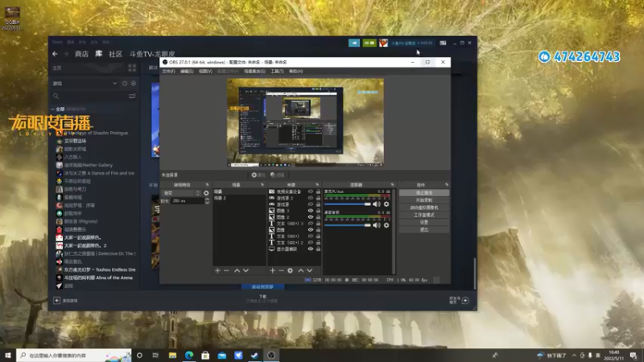Add a new source with the plus icon
644x362 pixels.
(x=272, y=270)
